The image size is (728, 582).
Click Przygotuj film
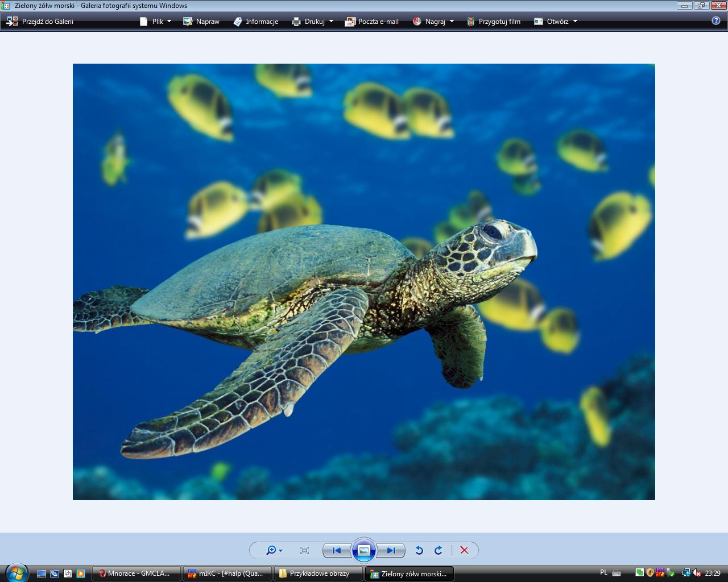(494, 22)
